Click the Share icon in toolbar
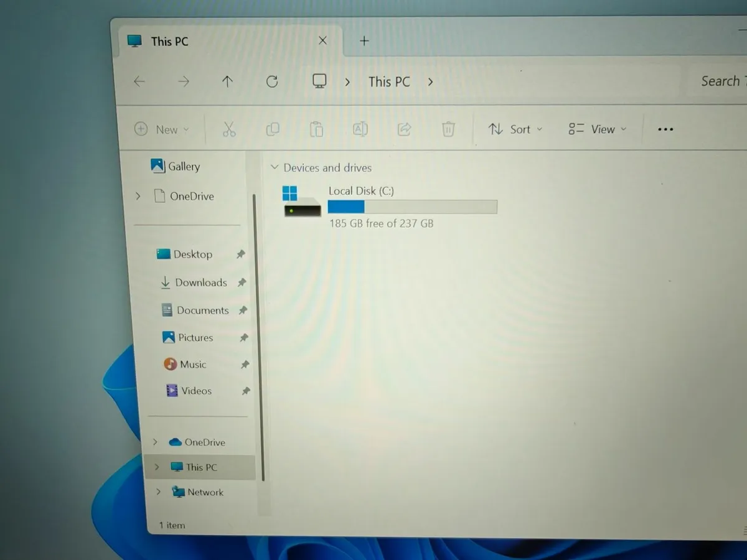Screen dimensions: 747x560 (404, 129)
